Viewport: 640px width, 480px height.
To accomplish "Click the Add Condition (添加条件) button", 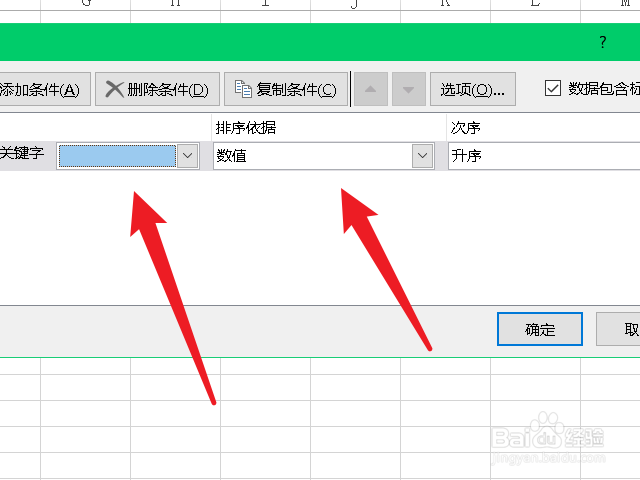I will tap(44, 89).
